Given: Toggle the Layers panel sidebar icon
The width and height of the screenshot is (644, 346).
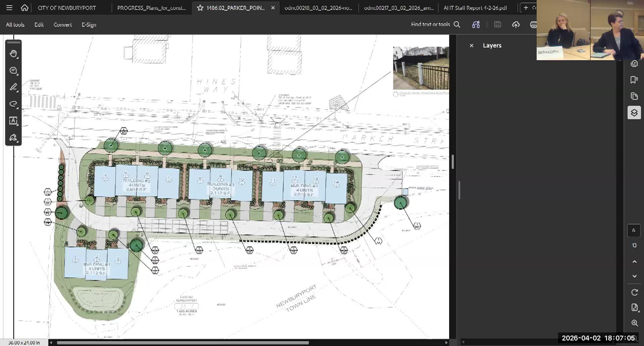Looking at the screenshot, I should [634, 113].
